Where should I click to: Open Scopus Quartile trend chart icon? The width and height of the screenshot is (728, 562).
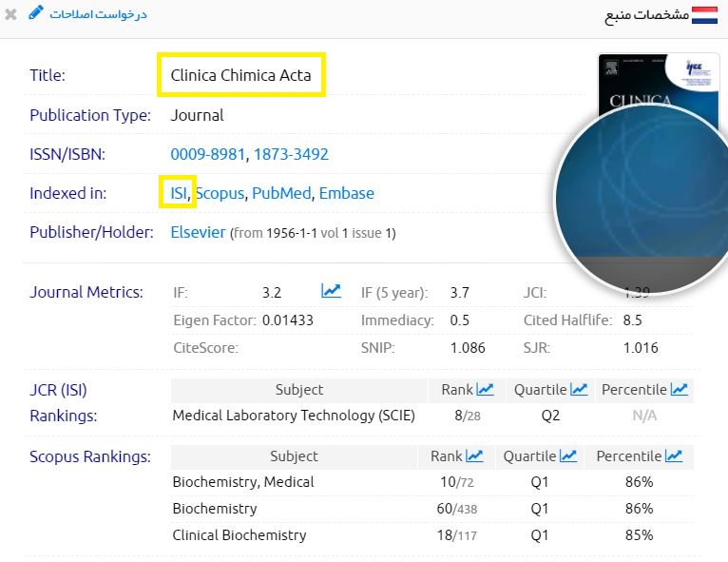pos(568,456)
